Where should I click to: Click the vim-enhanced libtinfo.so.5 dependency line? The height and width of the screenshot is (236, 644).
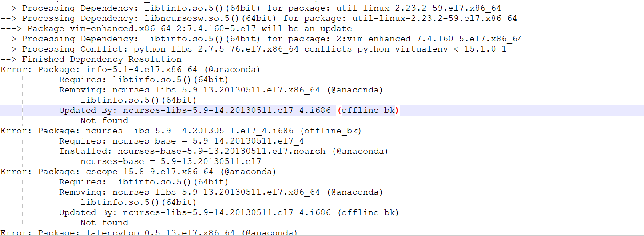pos(261,39)
